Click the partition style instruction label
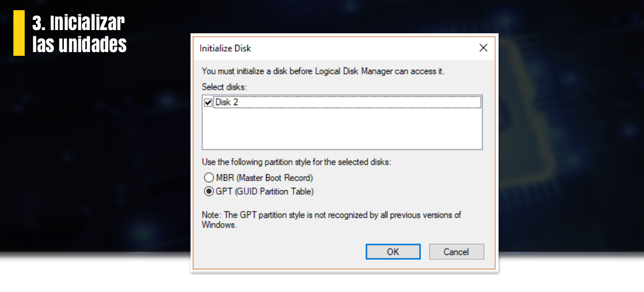Viewport: 644px width, 292px height. pyautogui.click(x=297, y=162)
